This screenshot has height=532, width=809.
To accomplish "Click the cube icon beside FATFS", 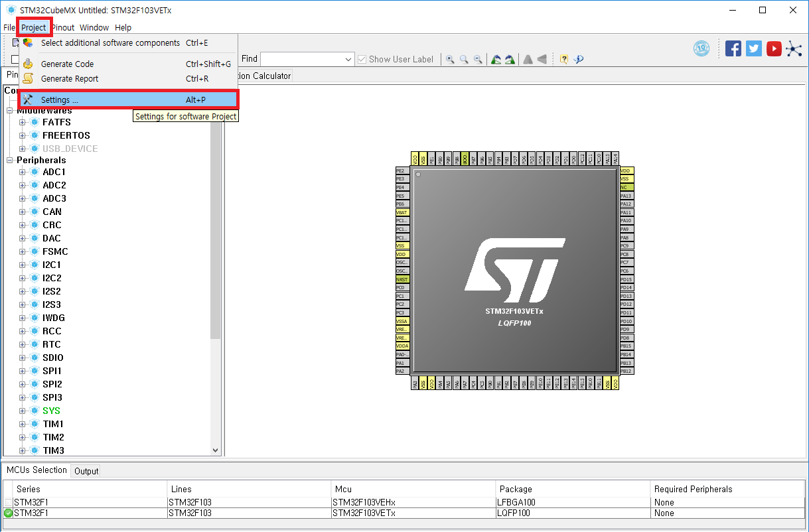I will point(35,122).
